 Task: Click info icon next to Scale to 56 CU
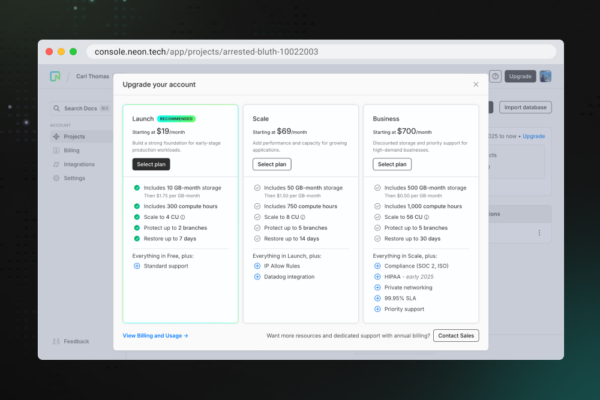(x=427, y=217)
